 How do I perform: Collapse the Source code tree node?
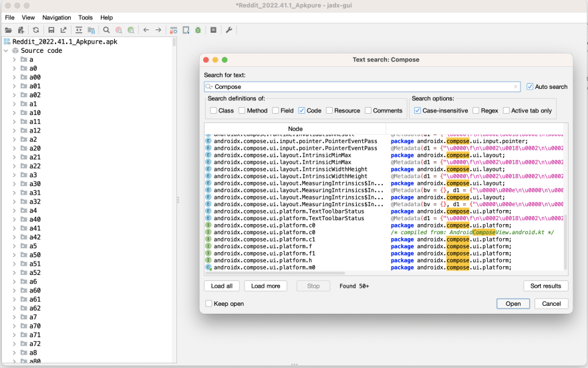pos(6,50)
